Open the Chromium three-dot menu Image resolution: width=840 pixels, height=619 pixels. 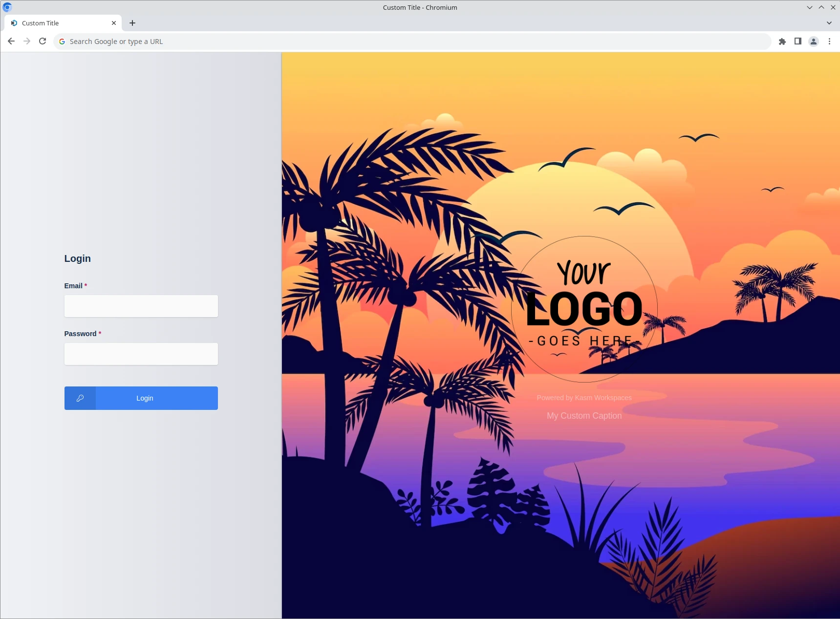[829, 41]
